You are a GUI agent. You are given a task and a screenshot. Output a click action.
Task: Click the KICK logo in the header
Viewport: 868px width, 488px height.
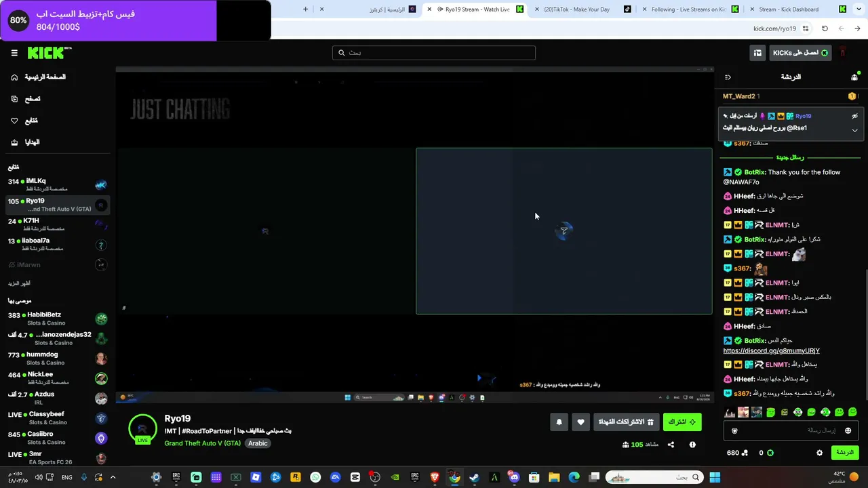[x=50, y=53]
